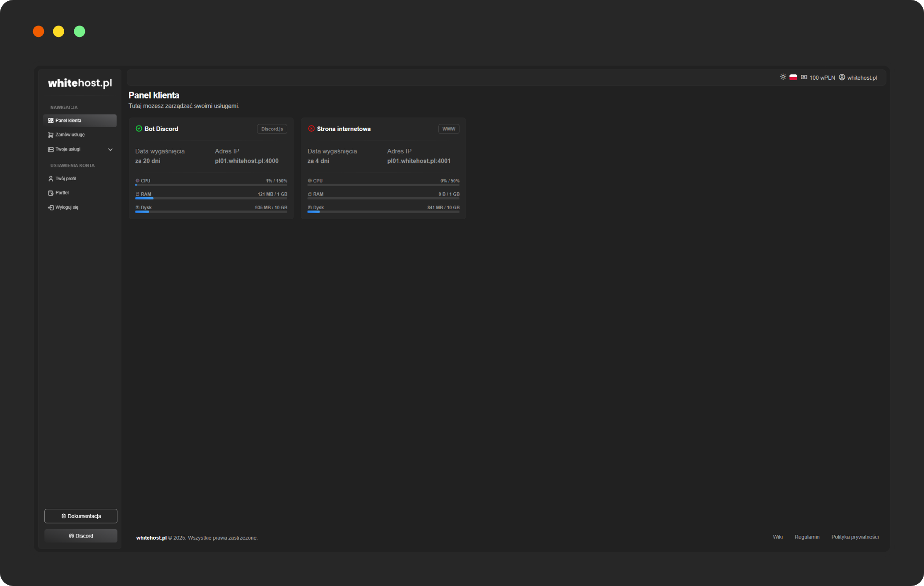Open language selector via Polish flag
The image size is (924, 586).
click(x=793, y=77)
